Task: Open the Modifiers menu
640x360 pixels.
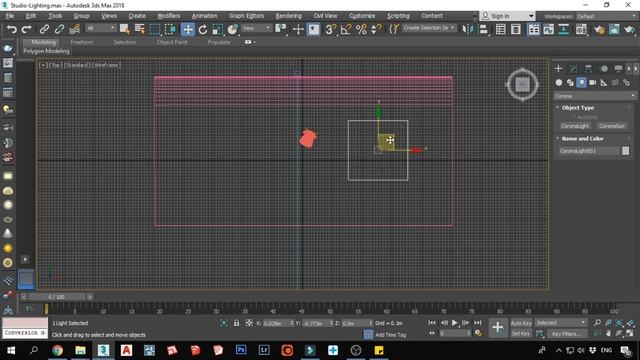Action: coord(169,16)
